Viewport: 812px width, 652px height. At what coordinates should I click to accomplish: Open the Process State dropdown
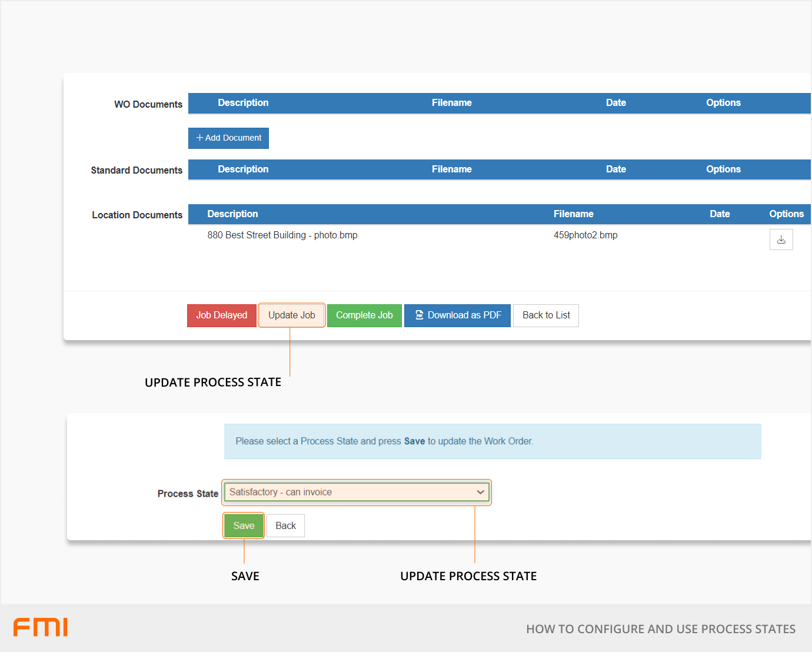pyautogui.click(x=357, y=493)
